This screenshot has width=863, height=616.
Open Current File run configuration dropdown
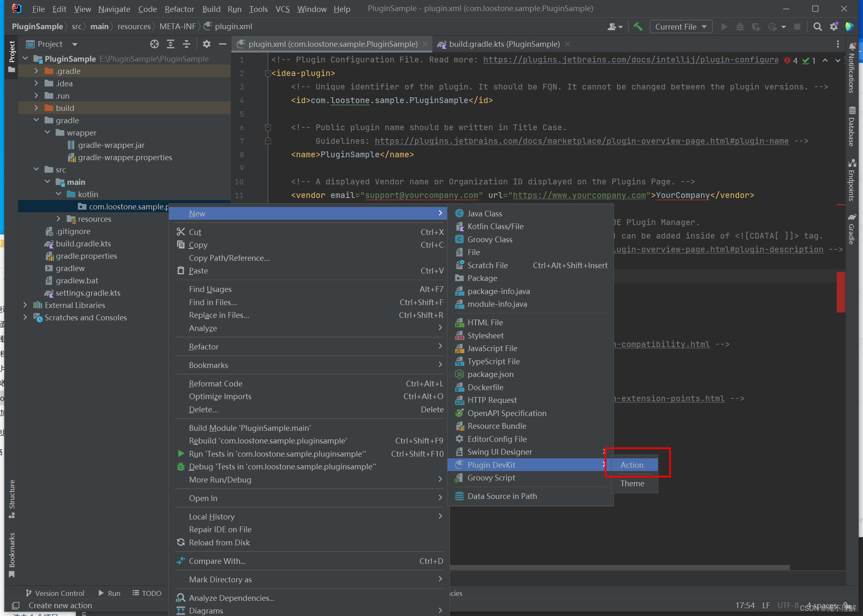[x=681, y=27]
